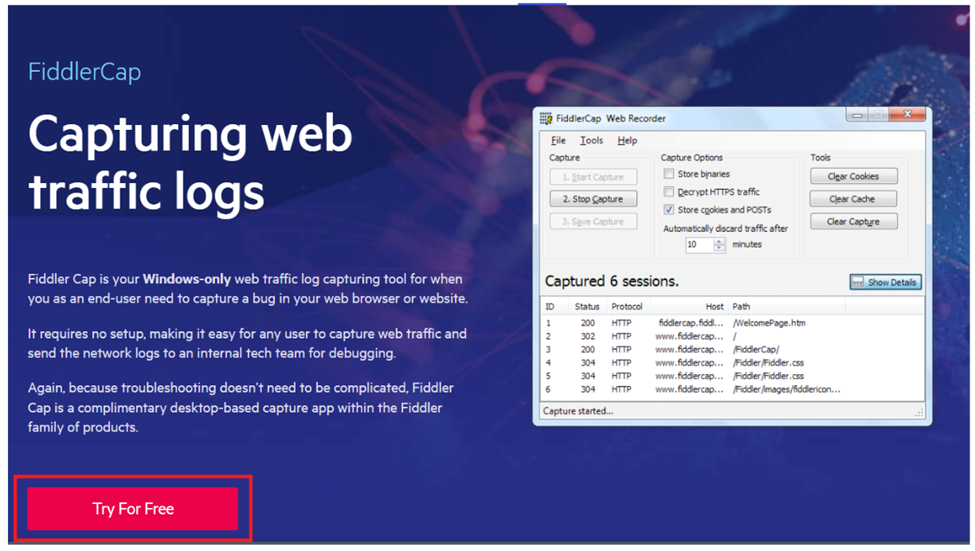The width and height of the screenshot is (975, 551).
Task: Uncheck Store cookies and POSTs
Action: click(x=668, y=210)
